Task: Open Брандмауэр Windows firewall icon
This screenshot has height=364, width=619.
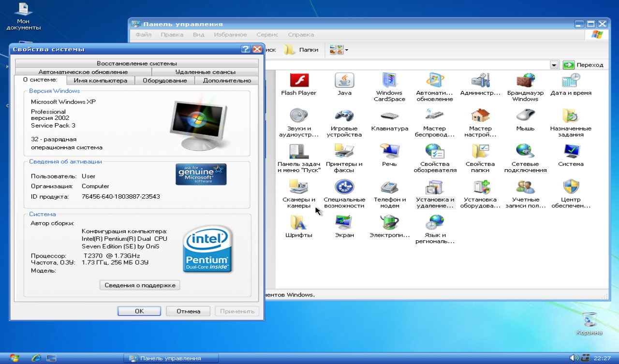Action: [x=525, y=80]
